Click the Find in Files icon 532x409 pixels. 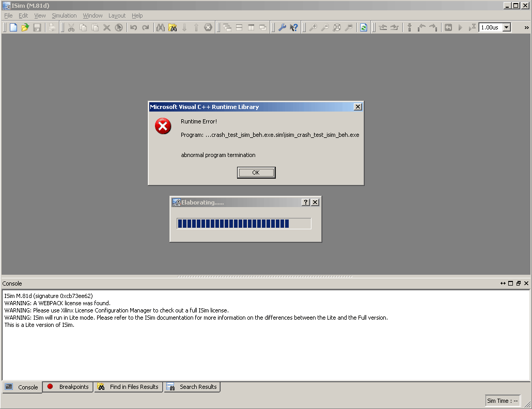pyautogui.click(x=173, y=27)
